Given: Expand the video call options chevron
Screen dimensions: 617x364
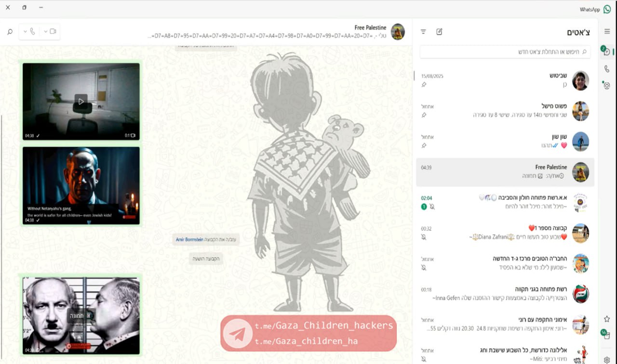Looking at the screenshot, I should [x=45, y=32].
